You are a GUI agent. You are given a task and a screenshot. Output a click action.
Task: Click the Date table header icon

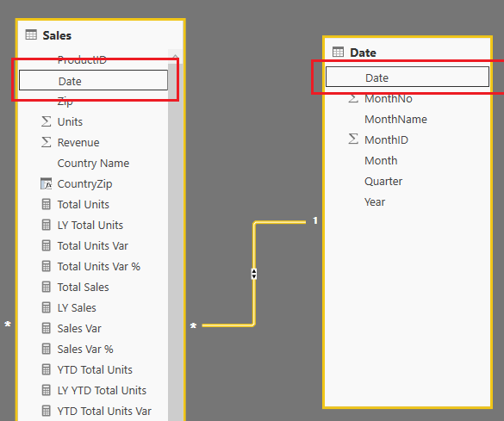tap(338, 52)
